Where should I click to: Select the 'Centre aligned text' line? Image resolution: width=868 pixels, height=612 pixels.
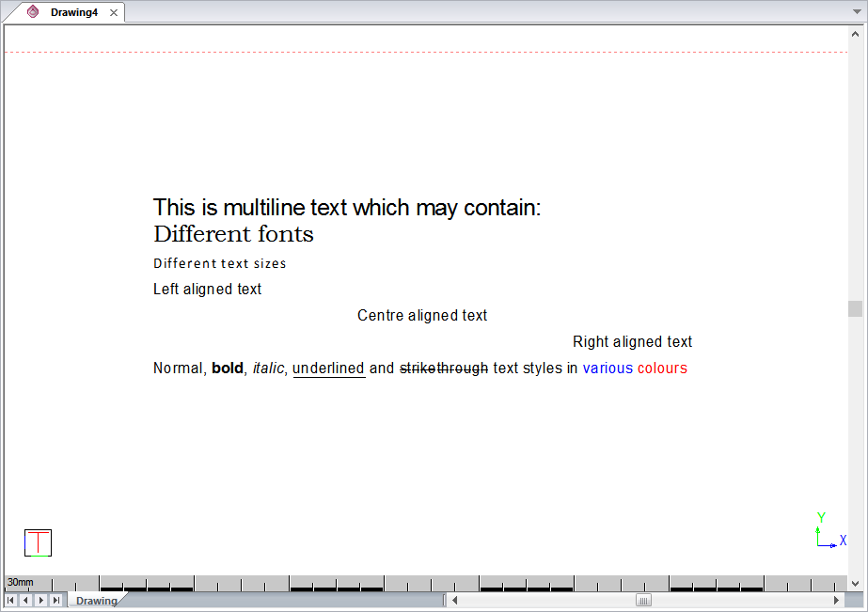[422, 316]
